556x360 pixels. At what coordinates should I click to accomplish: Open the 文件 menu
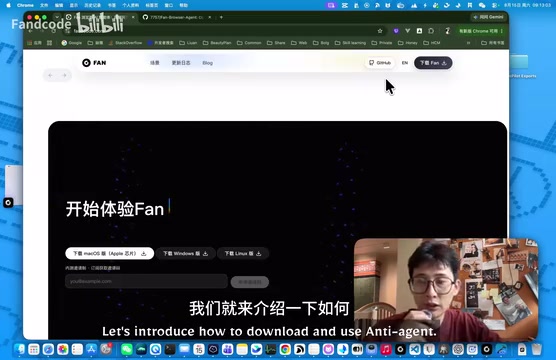click(x=44, y=5)
